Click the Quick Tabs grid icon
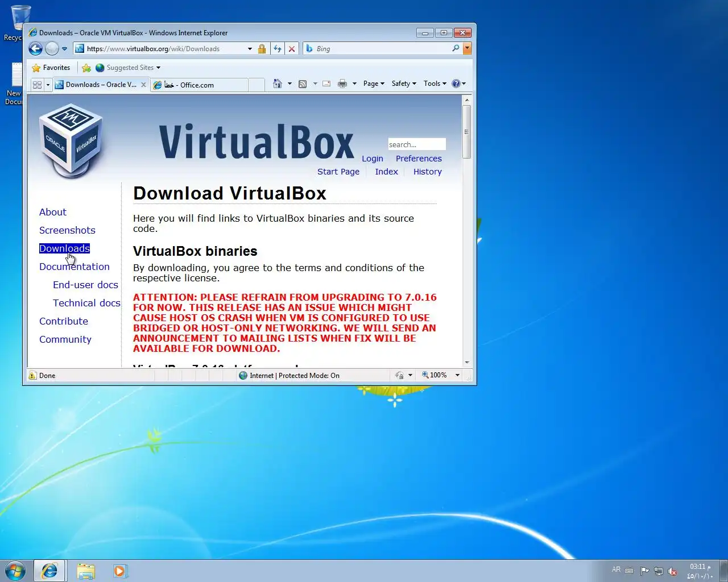 (37, 85)
